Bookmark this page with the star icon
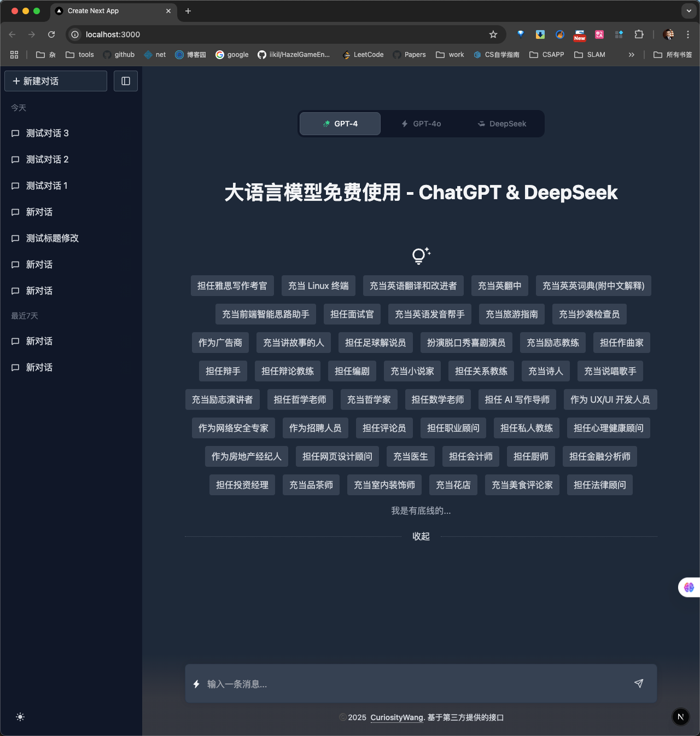The height and width of the screenshot is (736, 700). pyautogui.click(x=493, y=34)
